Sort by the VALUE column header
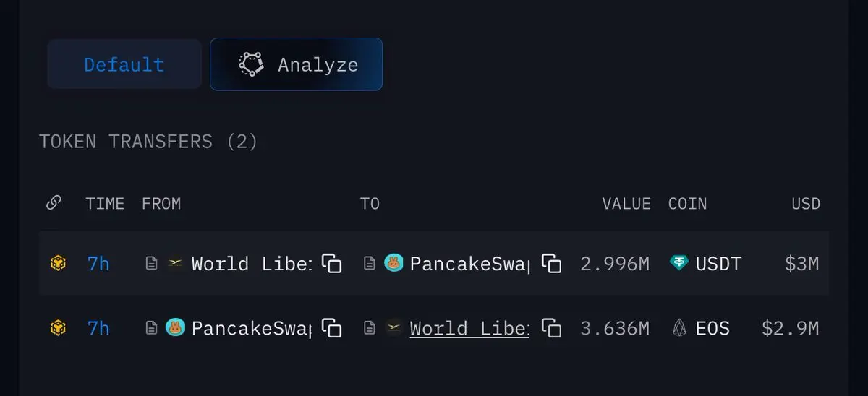Screen dimensions: 868x396 point(626,204)
